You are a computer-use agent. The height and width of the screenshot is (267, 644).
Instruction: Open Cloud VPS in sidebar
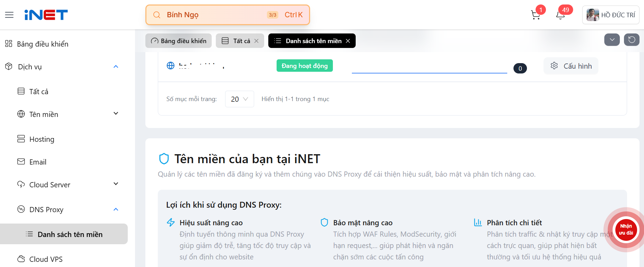coord(46,259)
